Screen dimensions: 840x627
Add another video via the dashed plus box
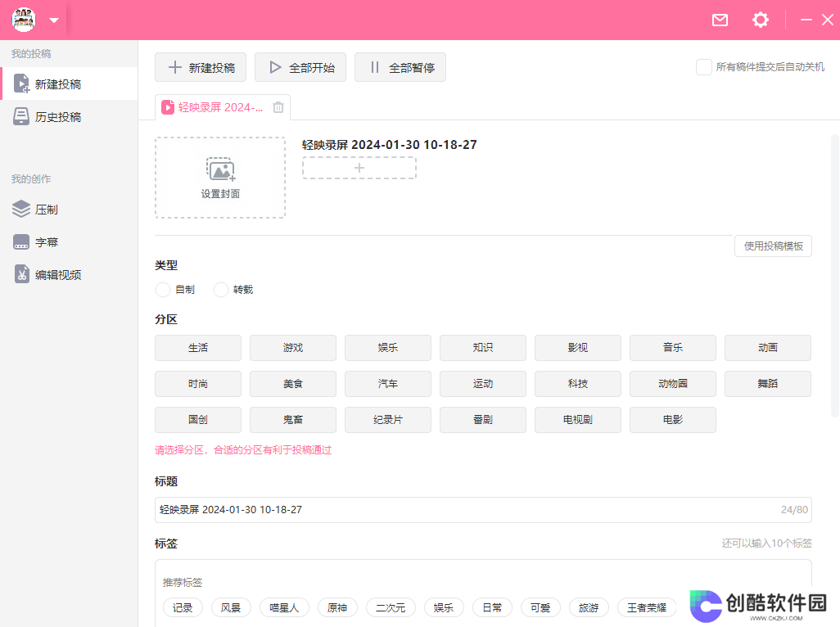point(359,168)
